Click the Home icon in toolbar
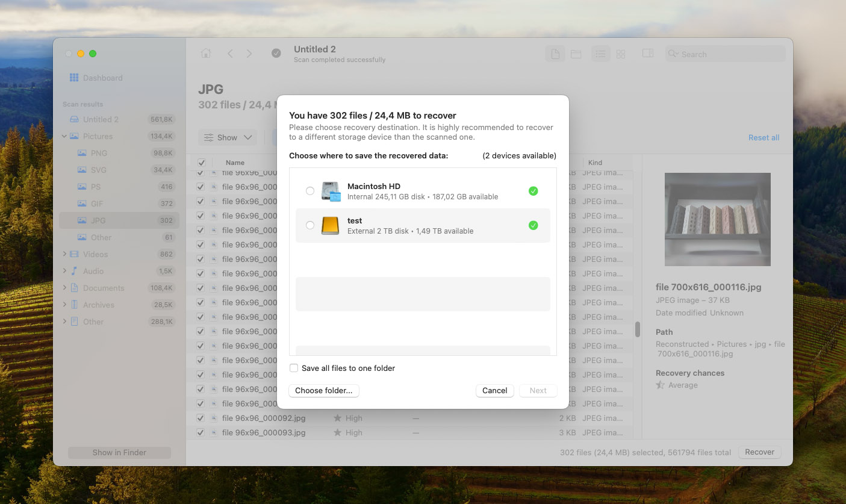 (206, 54)
